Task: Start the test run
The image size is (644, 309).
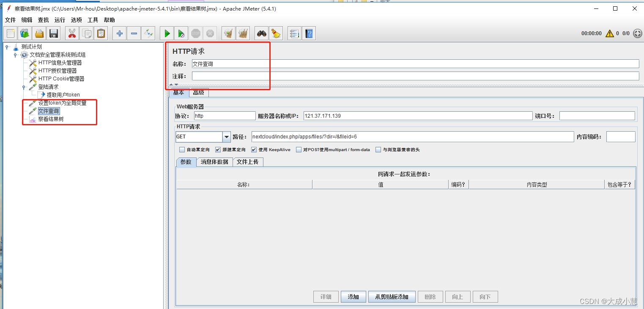Action: click(x=166, y=33)
